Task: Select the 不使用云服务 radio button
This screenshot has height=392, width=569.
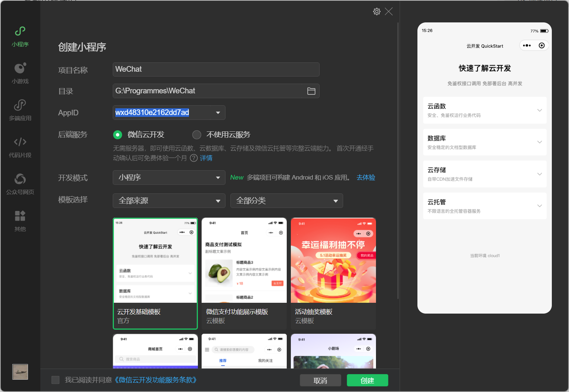Action: click(x=197, y=134)
